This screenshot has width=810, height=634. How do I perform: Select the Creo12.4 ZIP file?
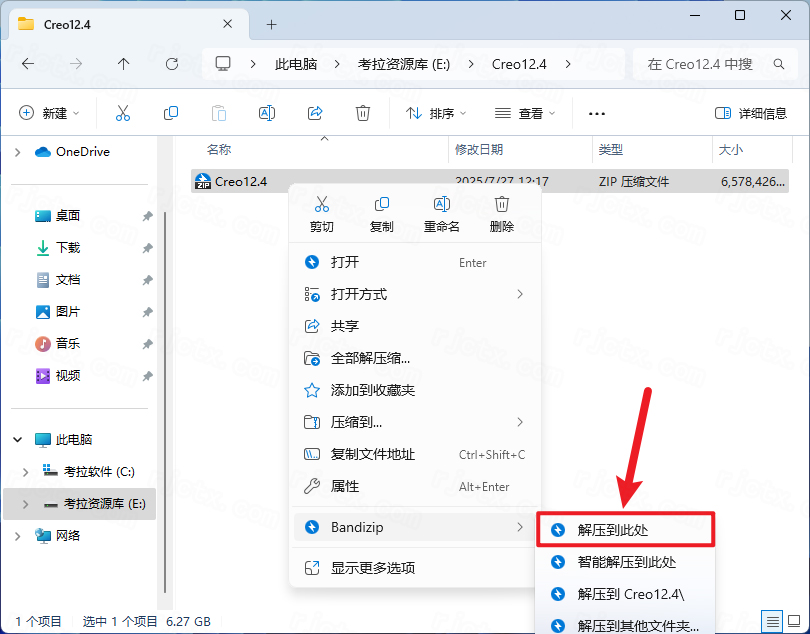[490, 181]
